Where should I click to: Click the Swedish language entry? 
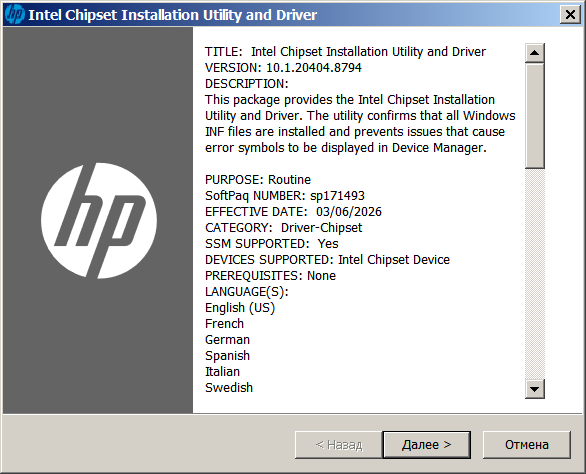(229, 388)
